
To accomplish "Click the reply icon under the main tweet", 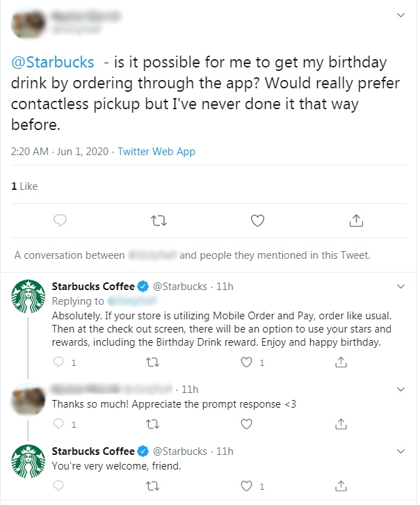I will click(x=60, y=221).
